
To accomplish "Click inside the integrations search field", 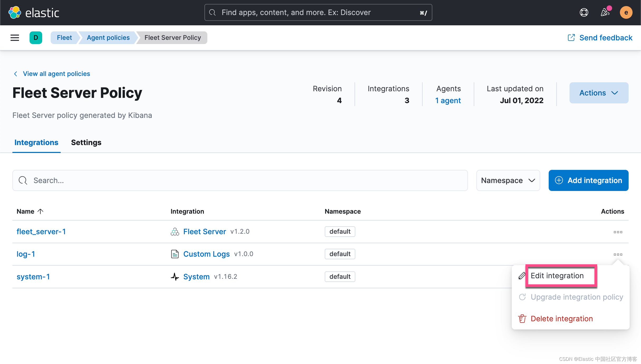I will 106,180.
